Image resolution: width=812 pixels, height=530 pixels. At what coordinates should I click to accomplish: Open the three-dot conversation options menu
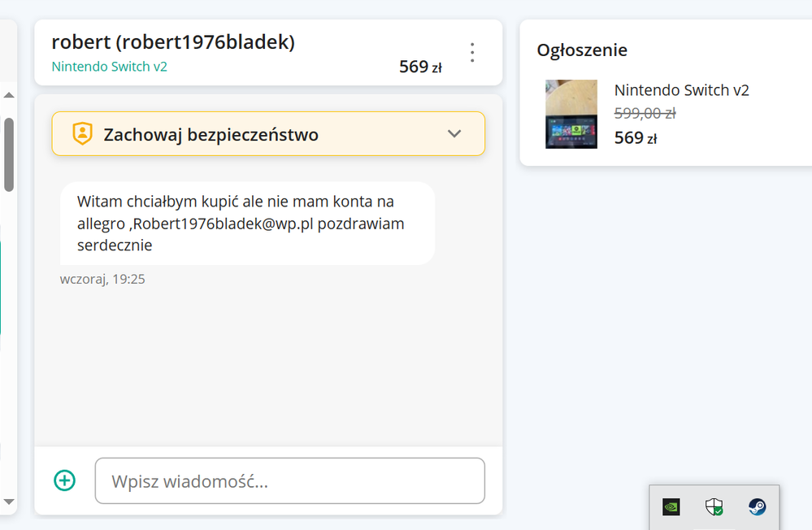pyautogui.click(x=471, y=52)
